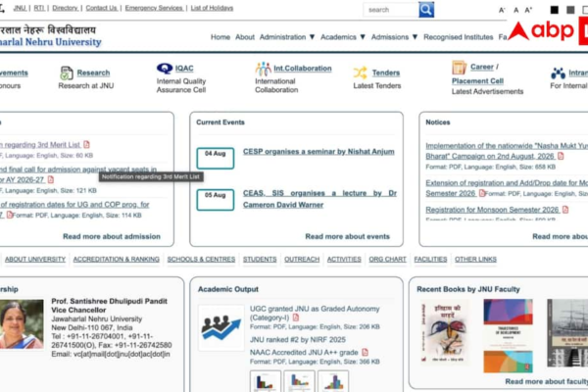Click the Research clipboard icon
Image resolution: width=588 pixels, height=392 pixels.
(67, 73)
